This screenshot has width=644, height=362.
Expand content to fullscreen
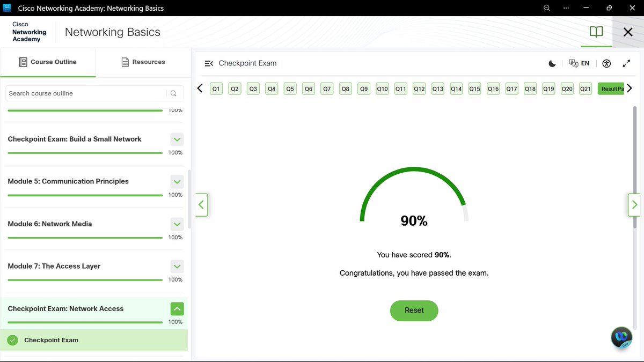click(626, 63)
